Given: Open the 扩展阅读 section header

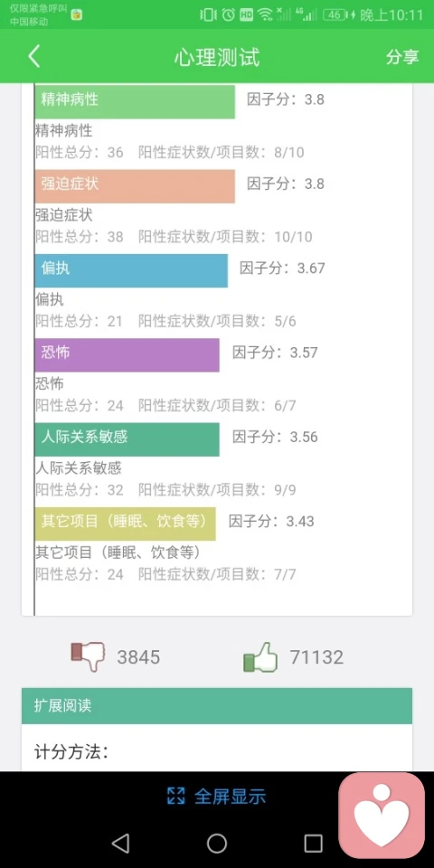Looking at the screenshot, I should tap(217, 706).
